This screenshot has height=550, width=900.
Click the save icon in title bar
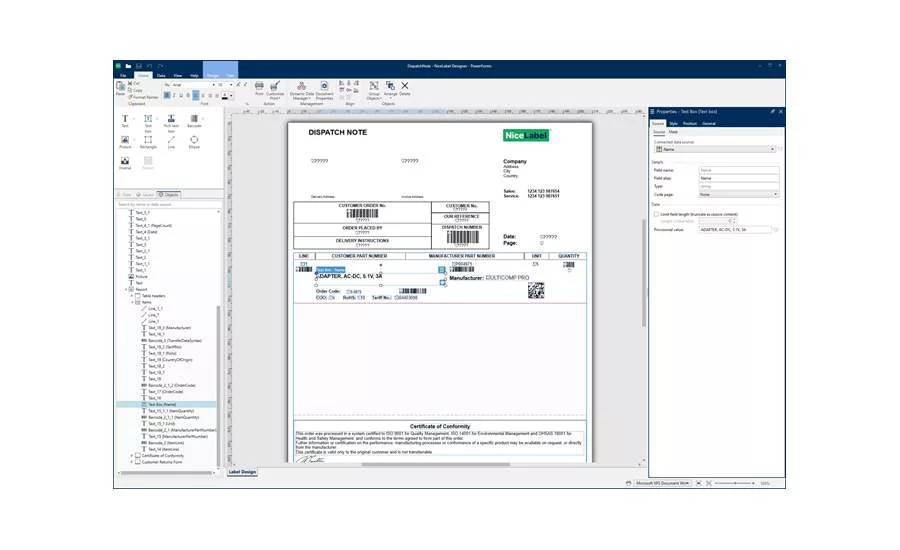click(138, 66)
